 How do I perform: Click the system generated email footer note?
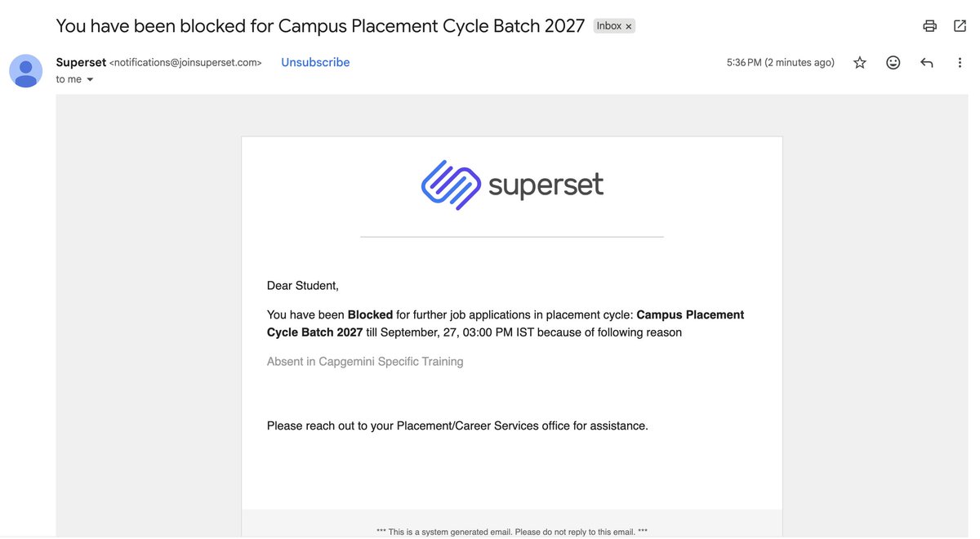click(512, 532)
